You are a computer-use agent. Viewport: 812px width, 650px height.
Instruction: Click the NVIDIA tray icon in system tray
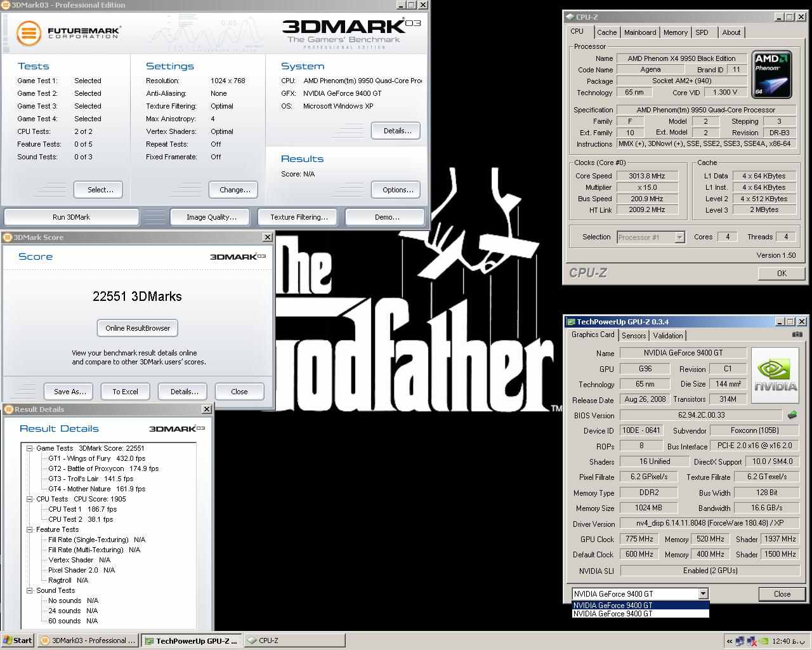tap(764, 641)
